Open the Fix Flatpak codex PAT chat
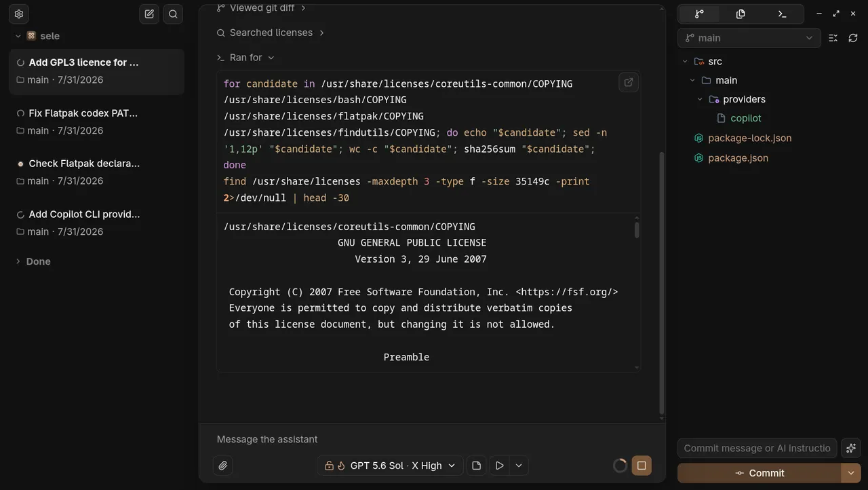The width and height of the screenshot is (868, 490). click(96, 121)
